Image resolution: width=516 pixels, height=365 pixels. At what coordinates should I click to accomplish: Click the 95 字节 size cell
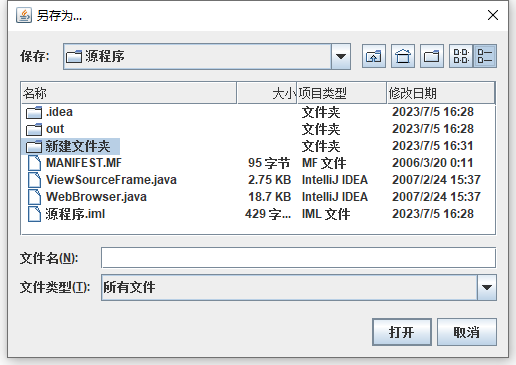click(x=269, y=163)
